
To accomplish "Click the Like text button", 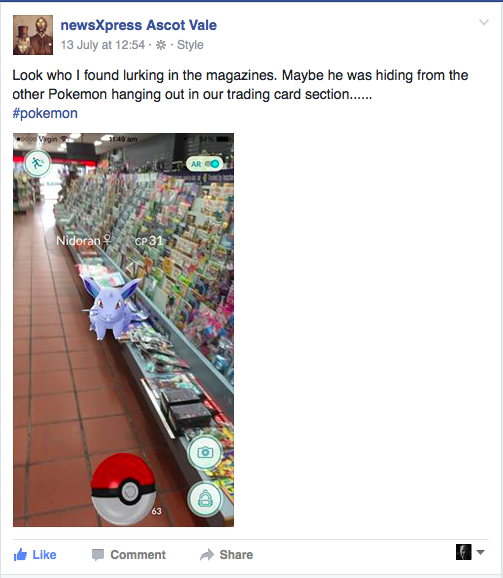I will pos(44,554).
